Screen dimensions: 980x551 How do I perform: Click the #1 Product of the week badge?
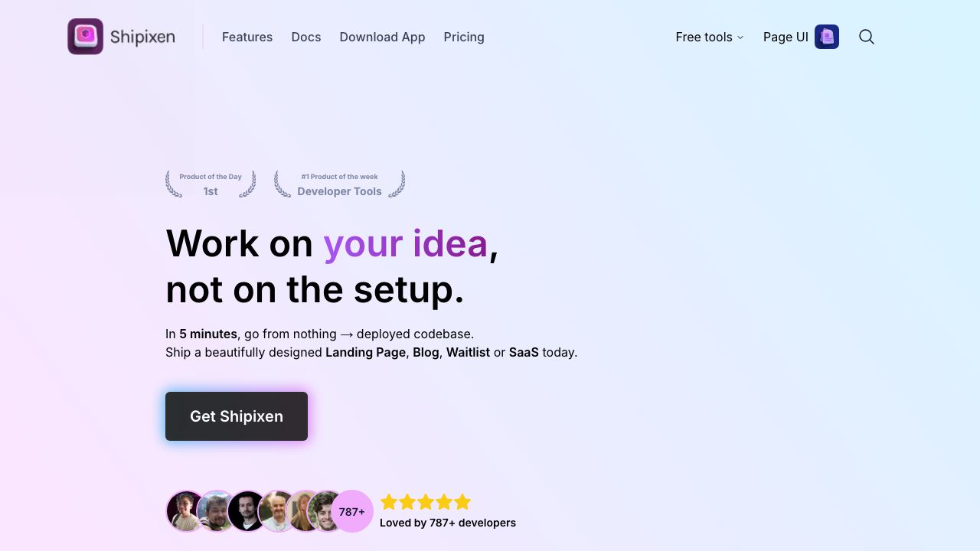pyautogui.click(x=339, y=184)
